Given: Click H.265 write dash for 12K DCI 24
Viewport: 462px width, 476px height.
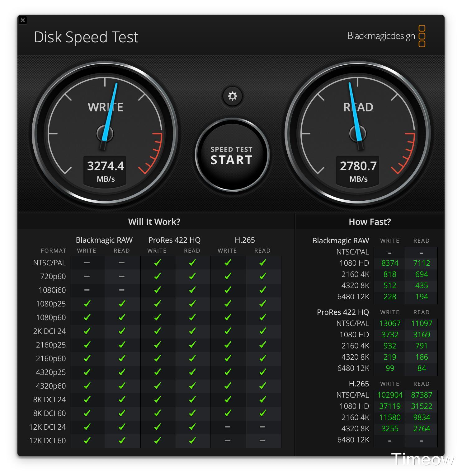Looking at the screenshot, I should pos(228,427).
